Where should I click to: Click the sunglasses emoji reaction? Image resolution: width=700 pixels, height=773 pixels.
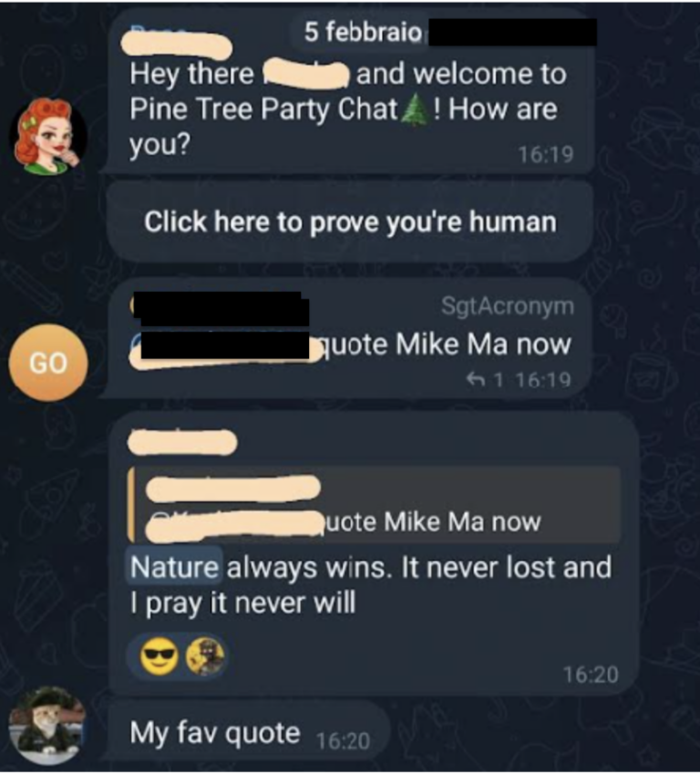[x=160, y=656]
